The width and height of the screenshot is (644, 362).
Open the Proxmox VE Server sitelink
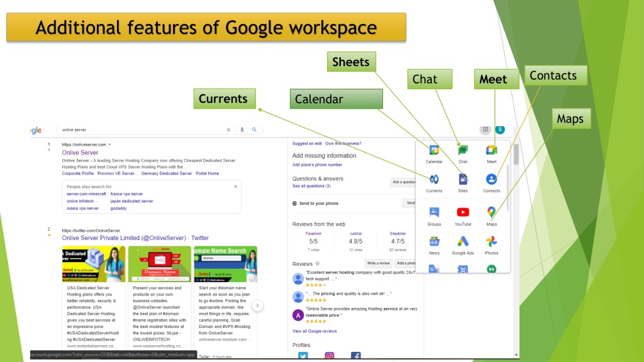[x=116, y=173]
